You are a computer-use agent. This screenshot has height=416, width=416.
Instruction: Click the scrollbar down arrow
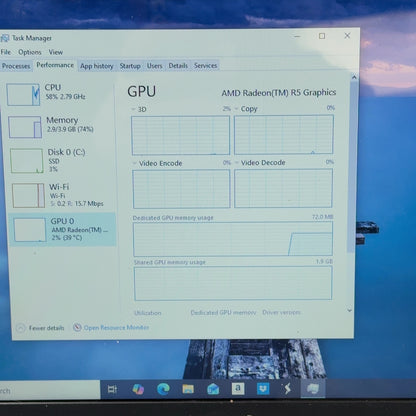point(350,310)
